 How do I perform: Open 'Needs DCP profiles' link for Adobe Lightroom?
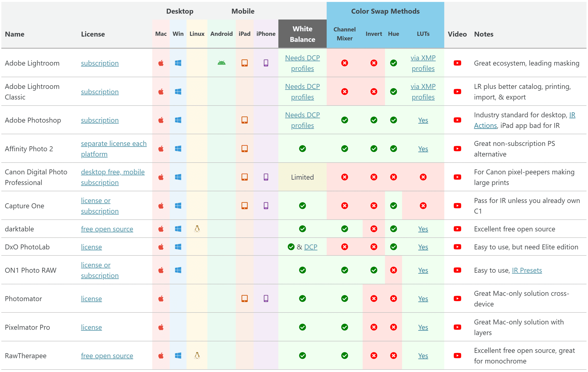pos(302,63)
